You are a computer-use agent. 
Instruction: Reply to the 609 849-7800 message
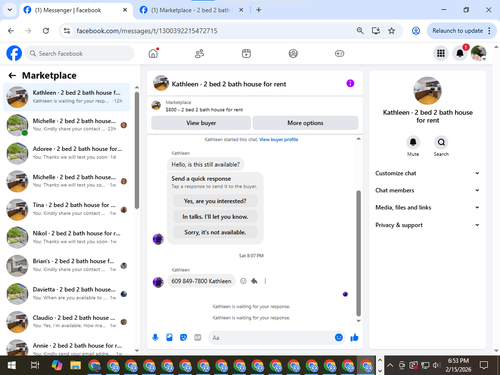pyautogui.click(x=254, y=281)
